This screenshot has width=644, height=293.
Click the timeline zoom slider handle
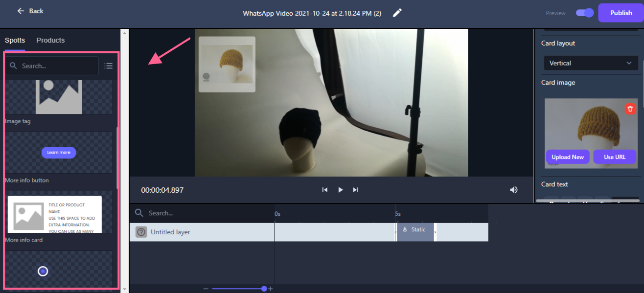[x=264, y=289]
